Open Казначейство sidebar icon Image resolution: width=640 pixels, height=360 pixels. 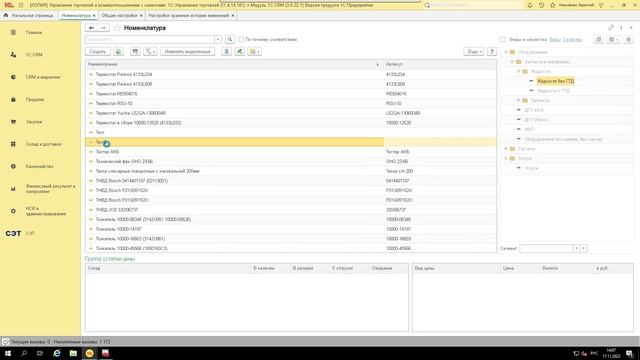click(x=13, y=167)
